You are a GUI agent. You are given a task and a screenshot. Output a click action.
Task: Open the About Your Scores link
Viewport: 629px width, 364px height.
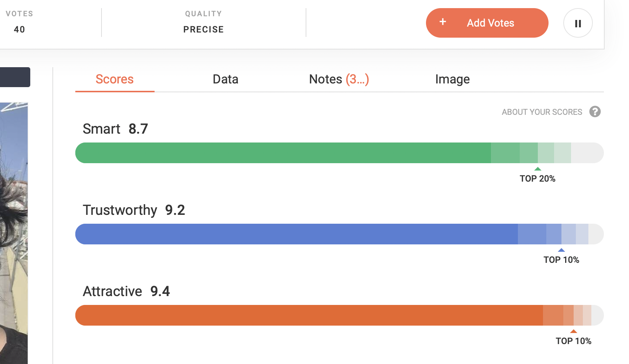pyautogui.click(x=542, y=112)
